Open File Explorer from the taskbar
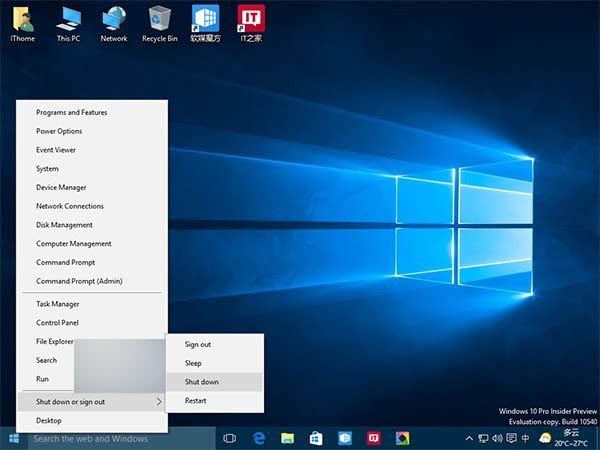The width and height of the screenshot is (600, 450). tap(287, 438)
